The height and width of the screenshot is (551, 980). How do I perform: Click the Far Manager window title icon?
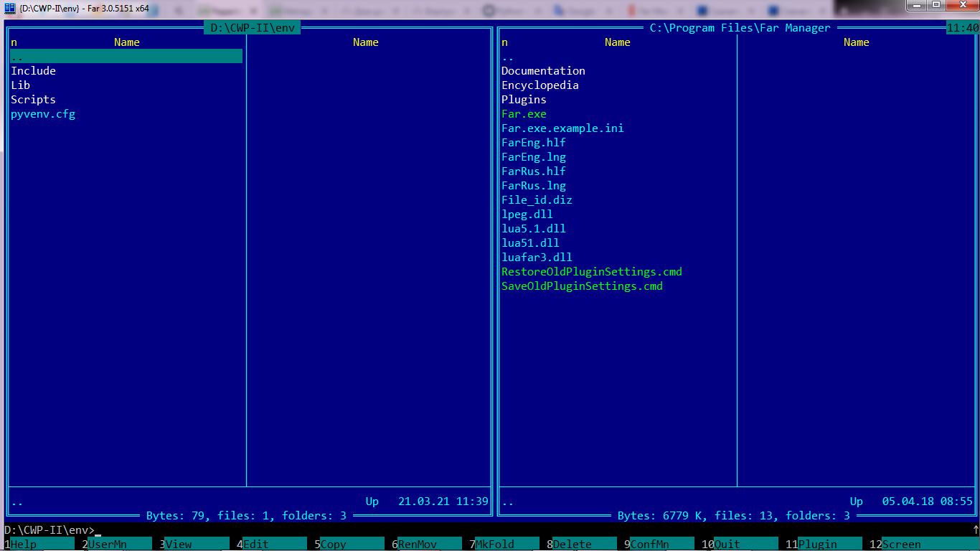9,8
